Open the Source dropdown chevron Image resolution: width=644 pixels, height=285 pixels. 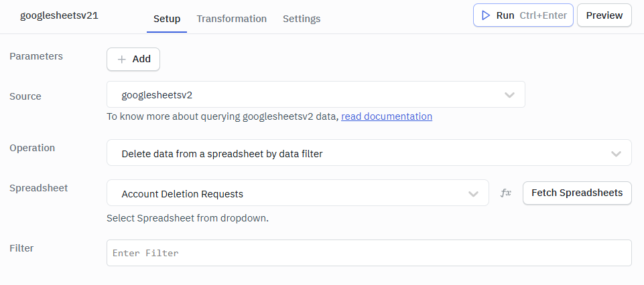tap(509, 95)
